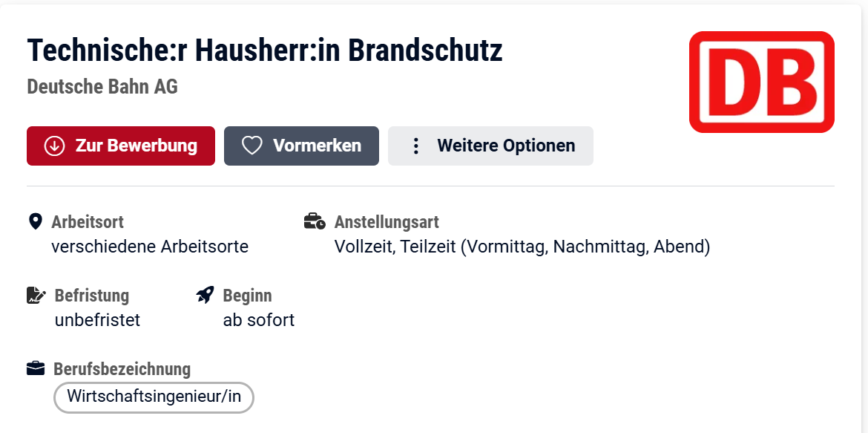Click the heart icon on Vormerken
868x433 pixels.
(252, 146)
